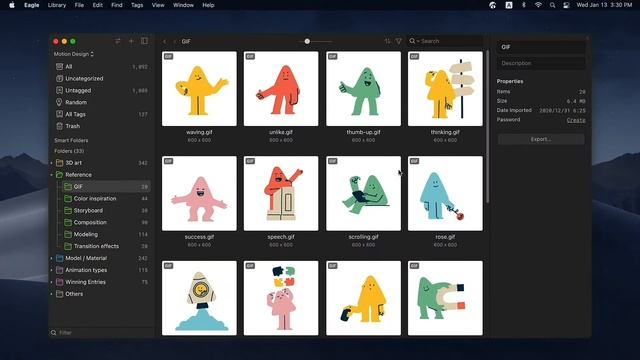Open the sort order icon

click(x=387, y=41)
